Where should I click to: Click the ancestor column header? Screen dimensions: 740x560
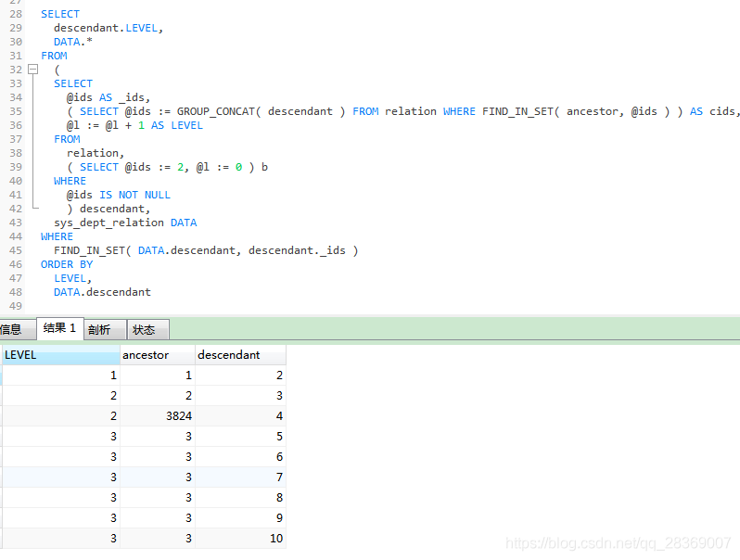tap(158, 355)
